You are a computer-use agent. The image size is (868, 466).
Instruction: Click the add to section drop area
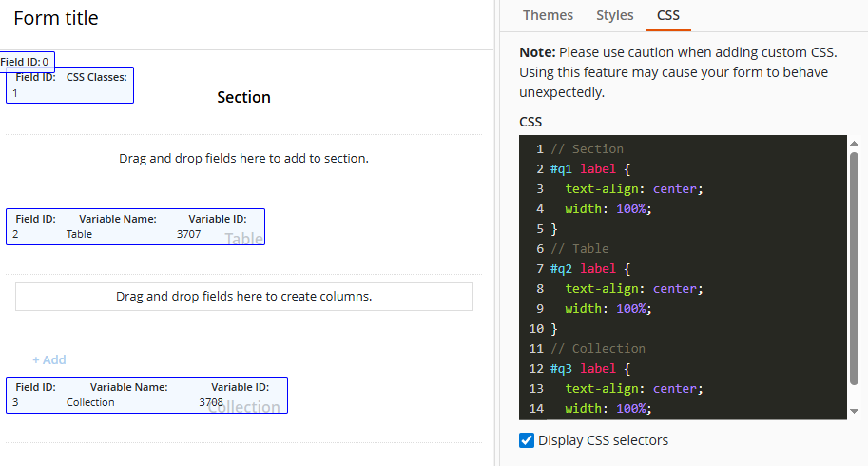click(x=243, y=159)
